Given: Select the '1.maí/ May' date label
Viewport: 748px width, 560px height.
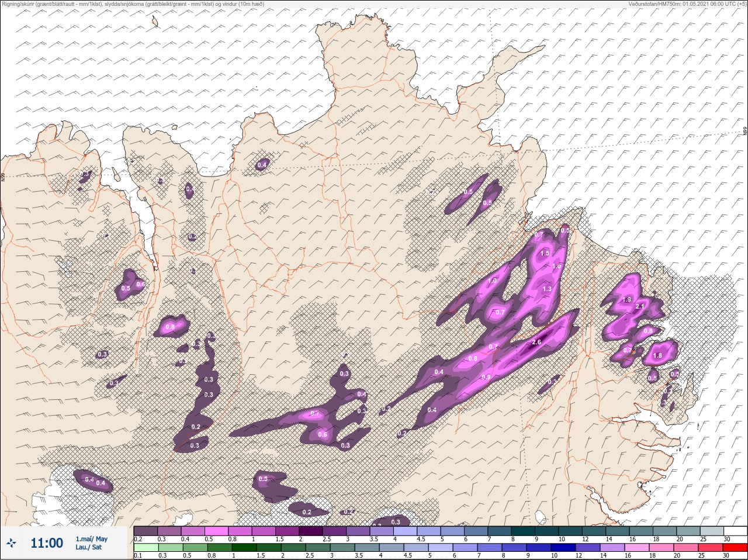Looking at the screenshot, I should [91, 539].
